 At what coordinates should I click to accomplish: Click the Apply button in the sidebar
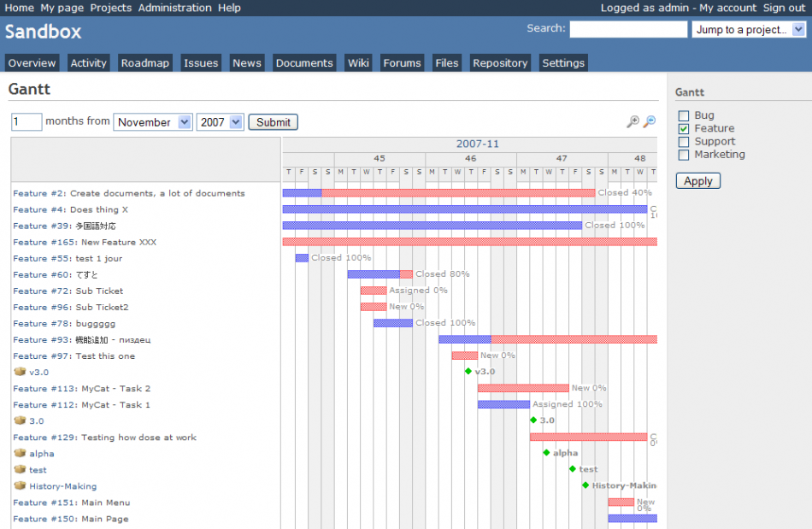pyautogui.click(x=698, y=181)
